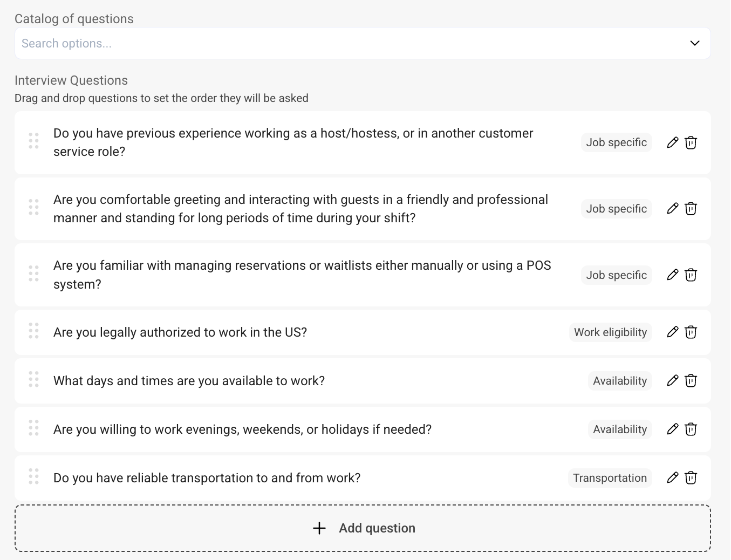Expand the Catalog of questions dropdown arrow

click(695, 43)
